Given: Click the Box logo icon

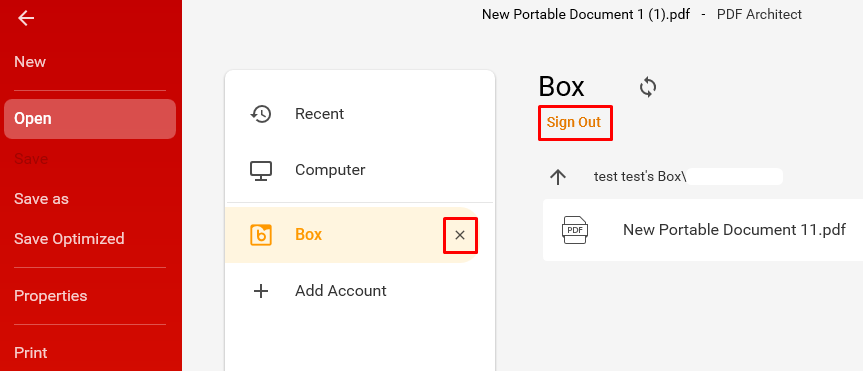Looking at the screenshot, I should tap(261, 235).
